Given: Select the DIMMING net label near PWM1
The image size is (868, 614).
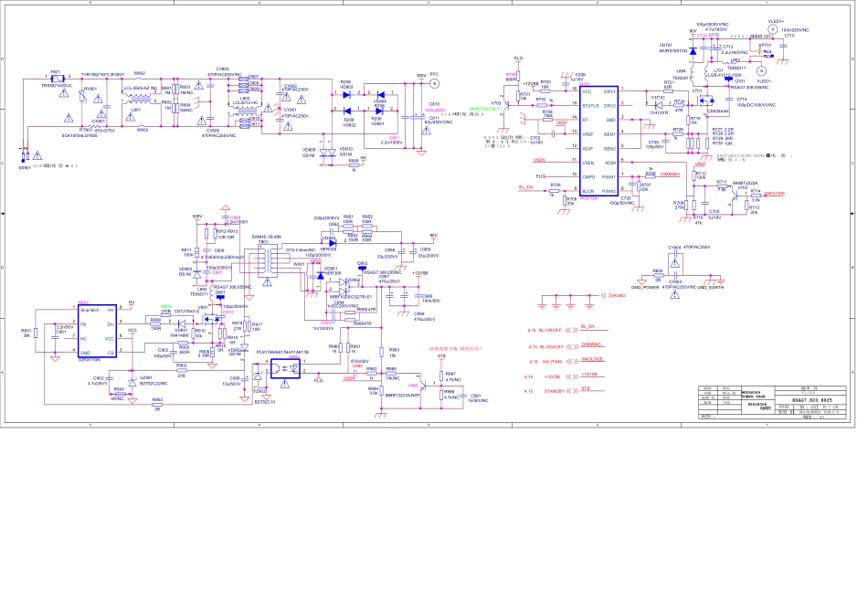Looking at the screenshot, I should coord(670,173).
